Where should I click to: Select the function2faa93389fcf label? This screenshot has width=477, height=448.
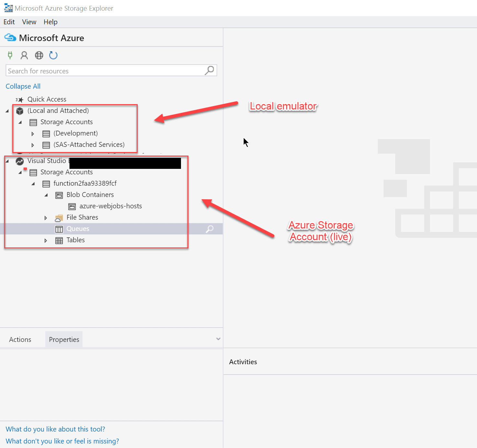coord(85,183)
